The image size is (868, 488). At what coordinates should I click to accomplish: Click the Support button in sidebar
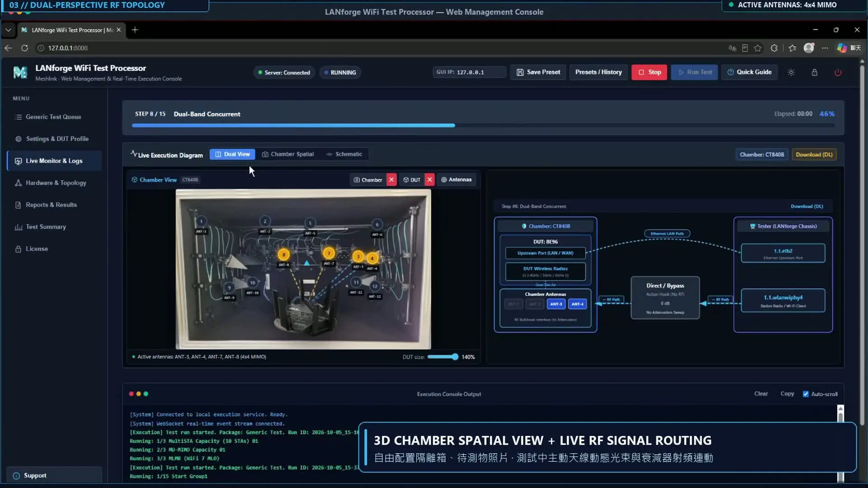54,475
